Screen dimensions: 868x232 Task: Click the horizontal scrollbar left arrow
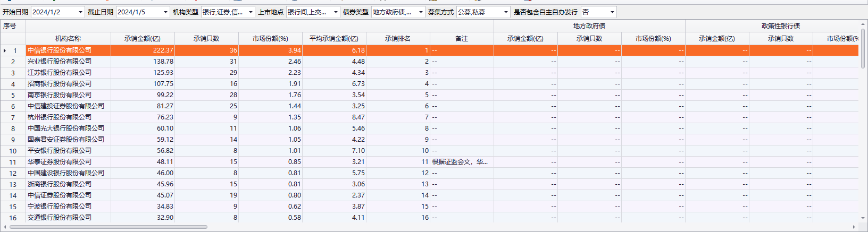click(x=5, y=227)
